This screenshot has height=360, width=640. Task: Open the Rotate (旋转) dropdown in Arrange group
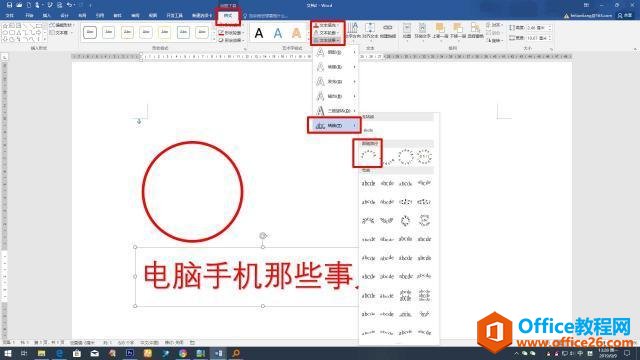[494, 40]
